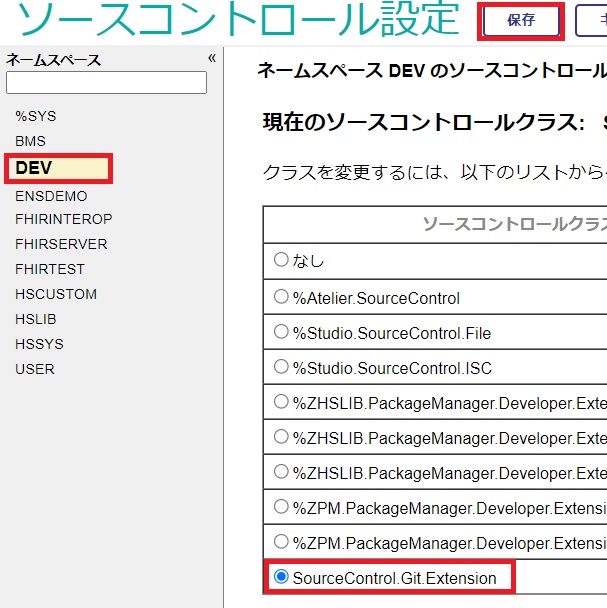The height and width of the screenshot is (608, 607).
Task: Enable %Studio.SourceControl.ISC radio option
Action: (281, 367)
